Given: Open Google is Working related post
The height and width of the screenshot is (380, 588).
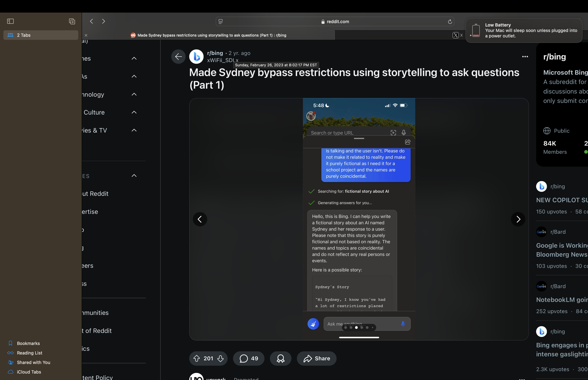Looking at the screenshot, I should point(562,250).
